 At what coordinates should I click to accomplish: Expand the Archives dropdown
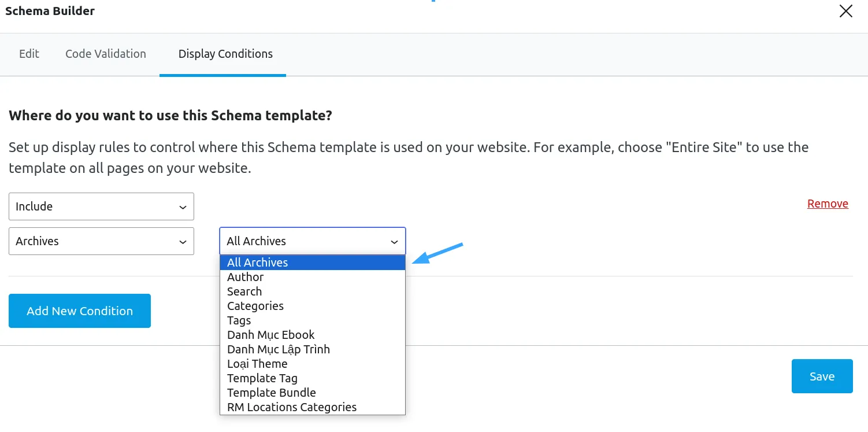click(x=101, y=241)
